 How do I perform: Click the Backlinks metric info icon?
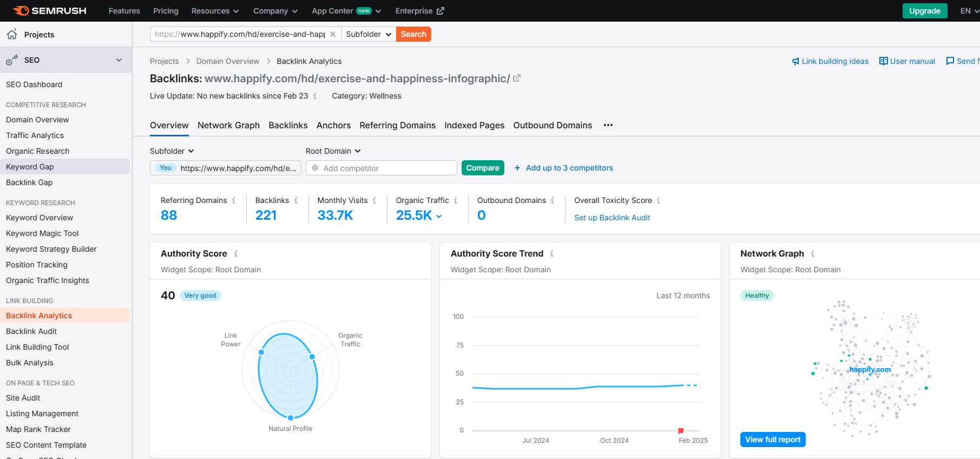(x=296, y=200)
